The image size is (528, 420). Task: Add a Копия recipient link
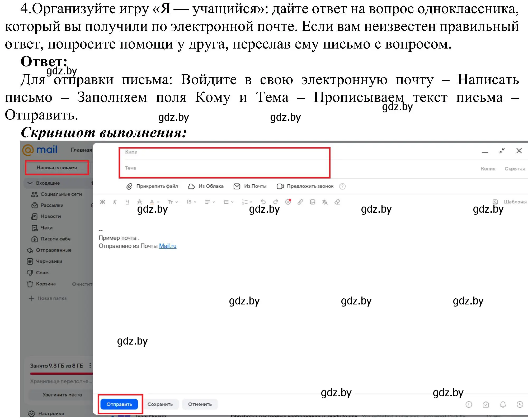[x=488, y=169]
